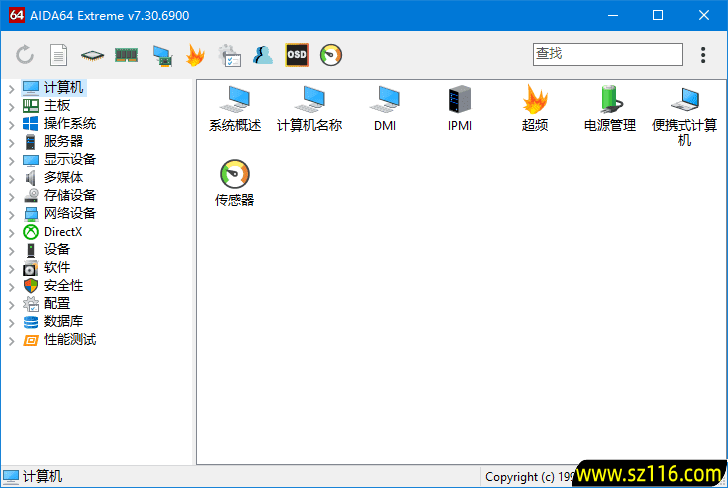Screen dimensions: 728x488
Task: Expand the 服务器 tree node arrow
Action: click(12, 142)
